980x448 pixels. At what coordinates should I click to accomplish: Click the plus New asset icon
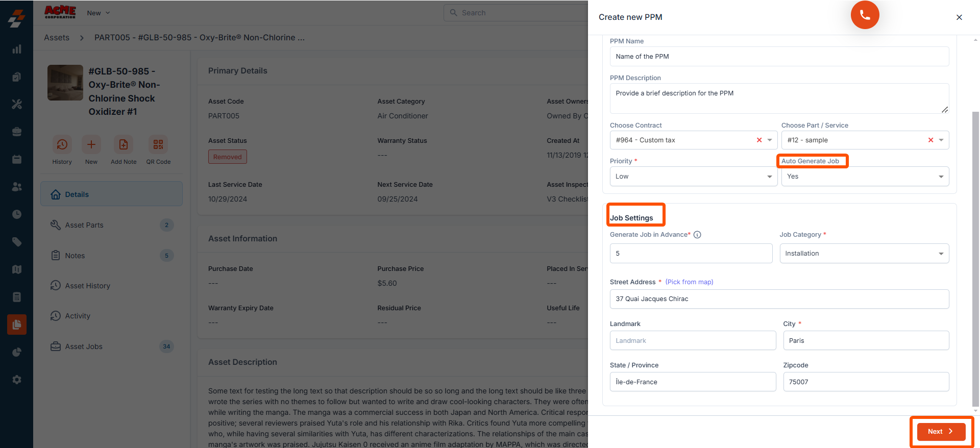click(91, 145)
